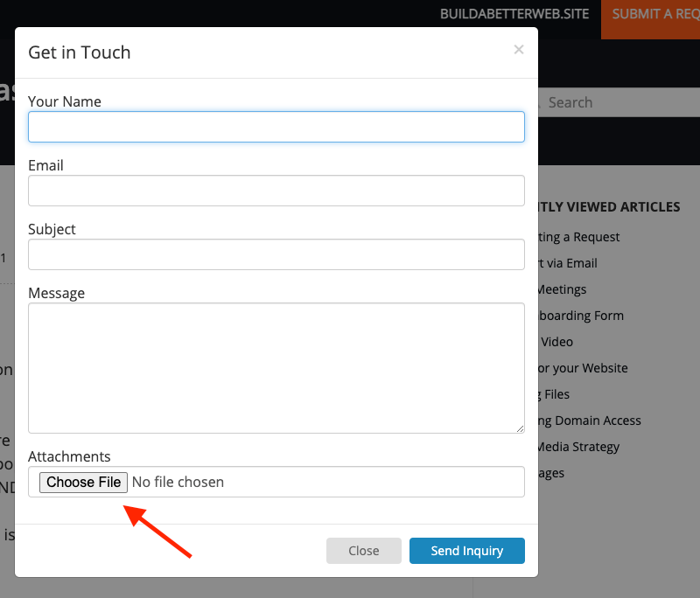Open the BUILDABETTERWEB.SITE nav link
700x598 pixels.
[x=514, y=14]
